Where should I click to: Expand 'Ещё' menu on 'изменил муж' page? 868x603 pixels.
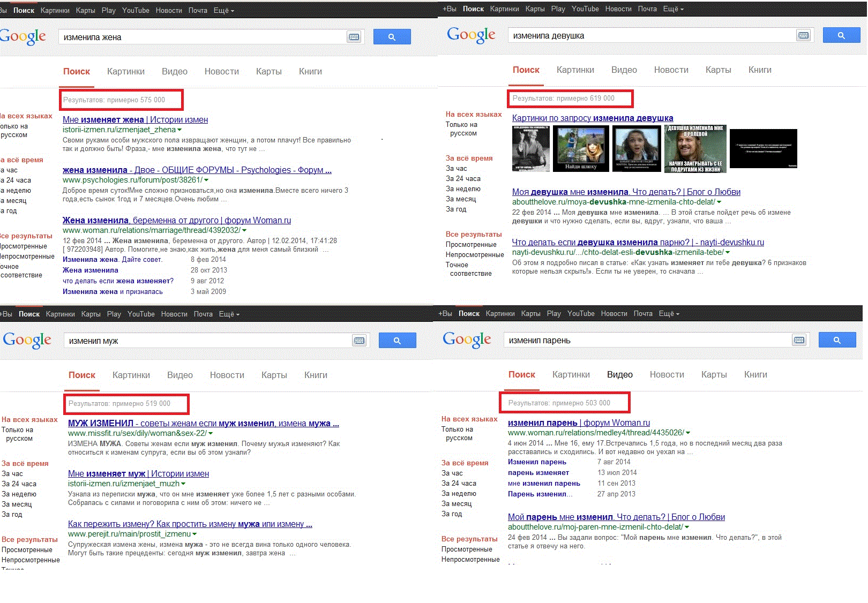pyautogui.click(x=229, y=314)
